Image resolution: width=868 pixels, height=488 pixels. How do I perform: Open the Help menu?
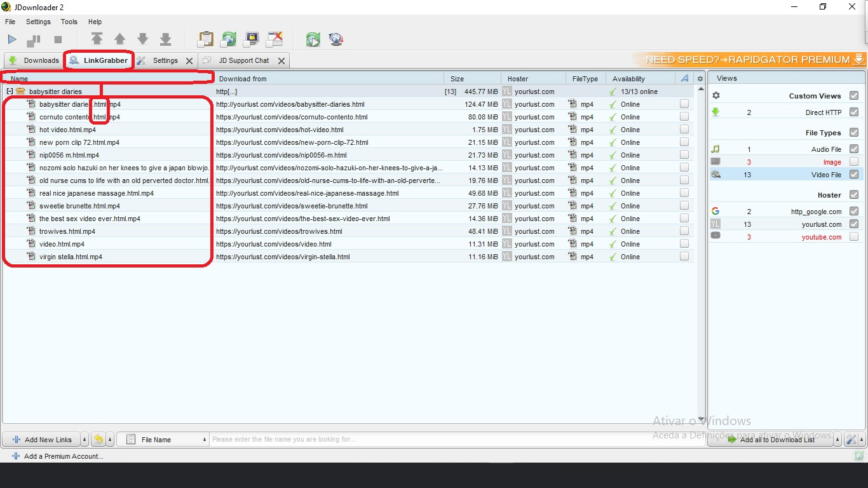pyautogui.click(x=95, y=22)
